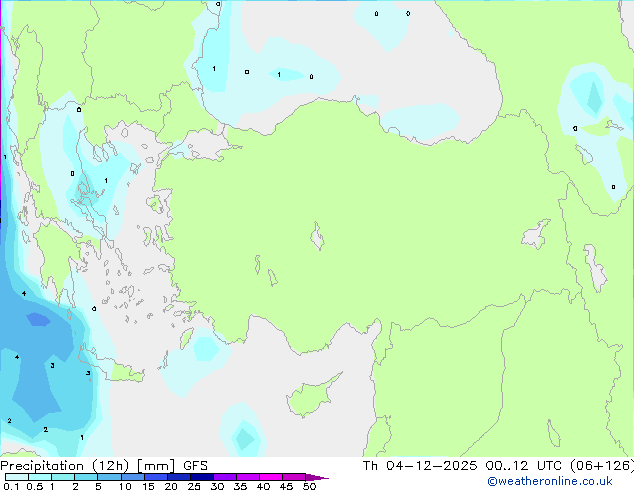The height and width of the screenshot is (490, 634).
Task: Click the legend label '0.1'
Action: pyautogui.click(x=11, y=486)
